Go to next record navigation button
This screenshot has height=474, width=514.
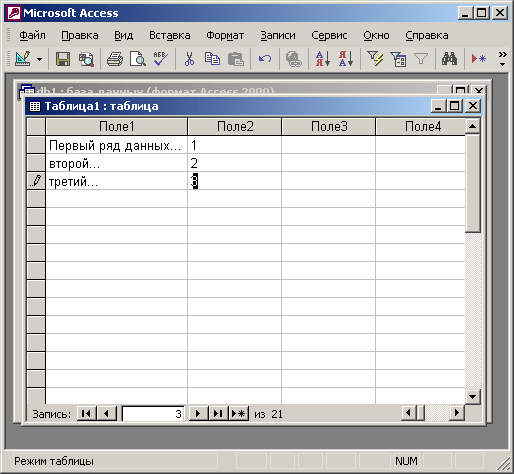[198, 414]
